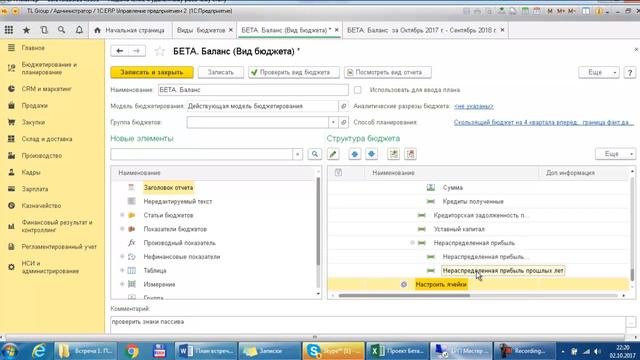Image resolution: width=640 pixels, height=360 pixels.
Task: Open the Favorites star in the top toolbar
Action: 26,30
